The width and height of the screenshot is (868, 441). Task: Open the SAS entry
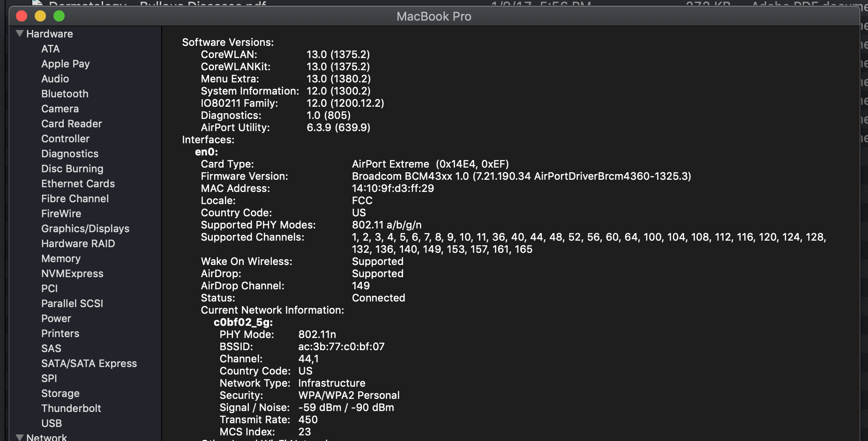(x=51, y=348)
